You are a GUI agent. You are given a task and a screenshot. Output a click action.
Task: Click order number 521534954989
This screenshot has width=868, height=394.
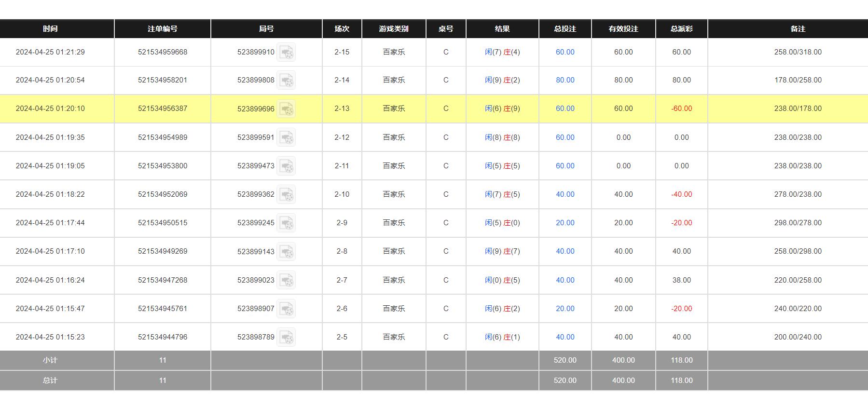tap(163, 137)
